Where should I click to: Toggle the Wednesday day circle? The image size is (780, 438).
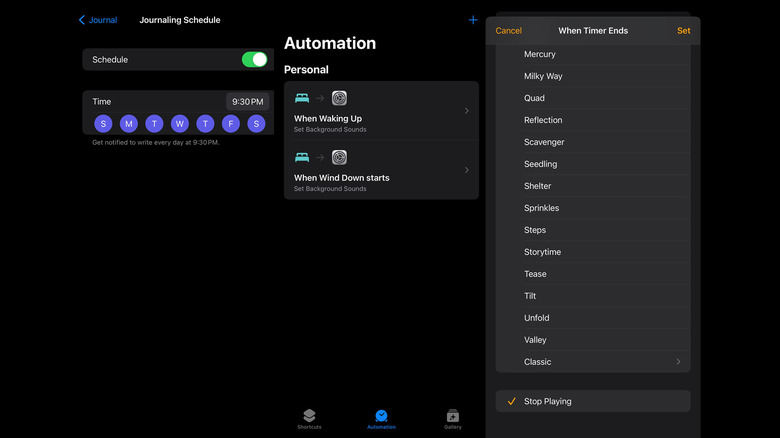(x=180, y=123)
